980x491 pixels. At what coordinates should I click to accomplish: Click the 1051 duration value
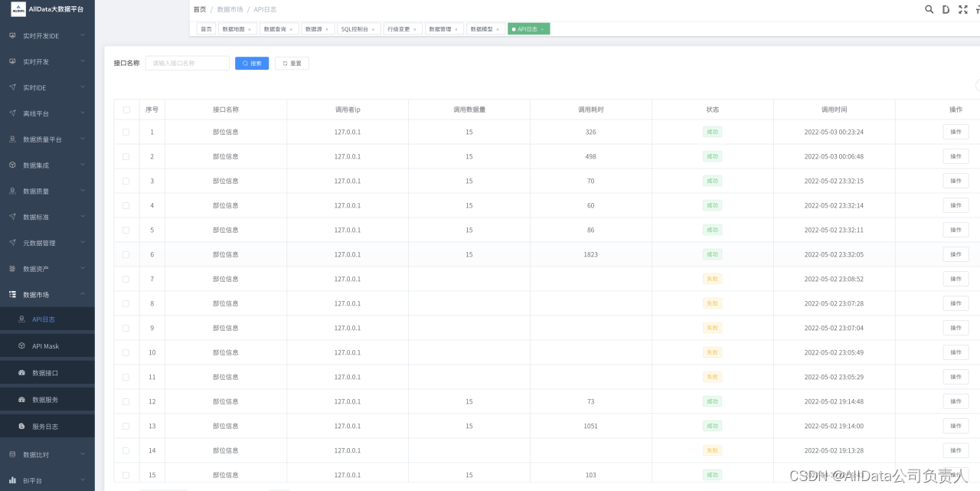coord(590,426)
